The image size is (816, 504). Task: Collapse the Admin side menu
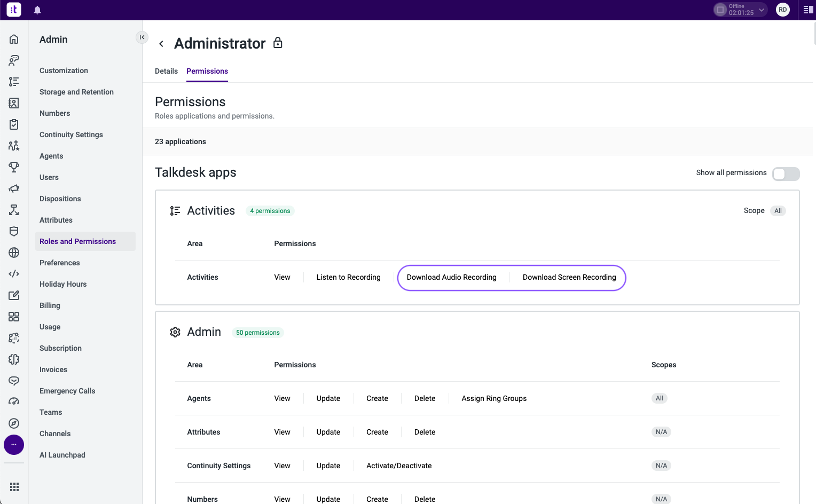point(142,37)
